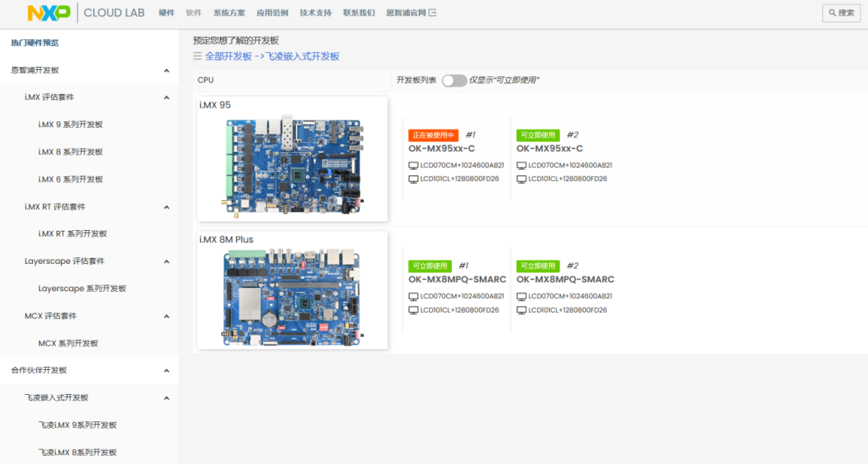Click the 正在被使用中 status badge on #1

pyautogui.click(x=433, y=135)
